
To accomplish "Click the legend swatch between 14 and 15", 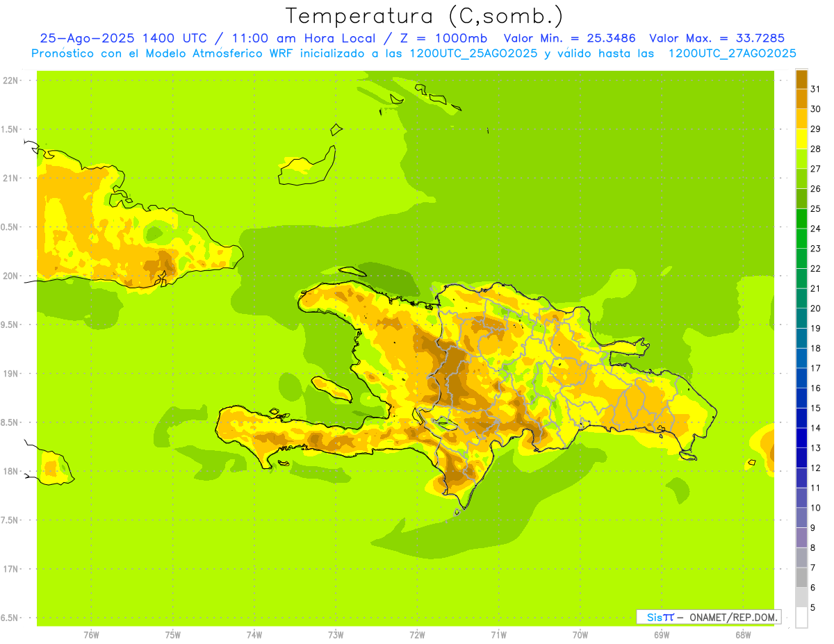I will tap(801, 418).
